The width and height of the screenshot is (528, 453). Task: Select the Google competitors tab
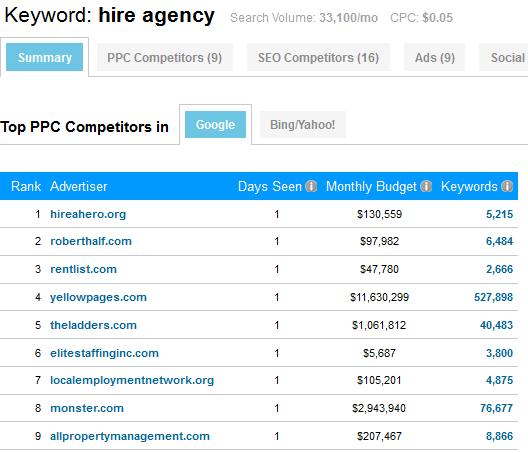pyautogui.click(x=215, y=125)
